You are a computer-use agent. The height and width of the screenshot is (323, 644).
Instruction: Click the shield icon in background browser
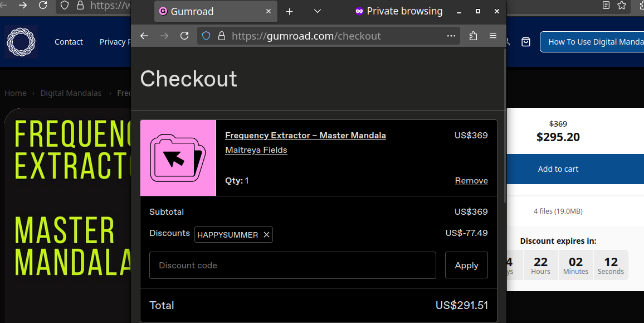[x=65, y=5]
